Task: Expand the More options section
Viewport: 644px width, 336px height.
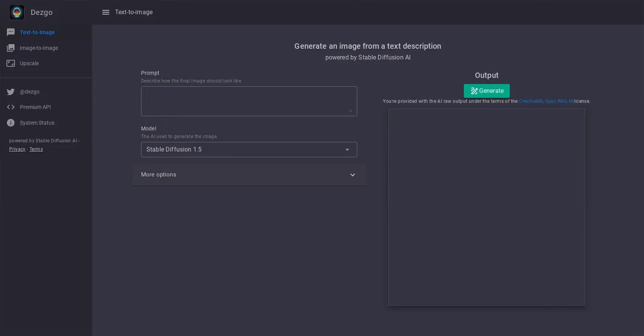Action: point(249,175)
